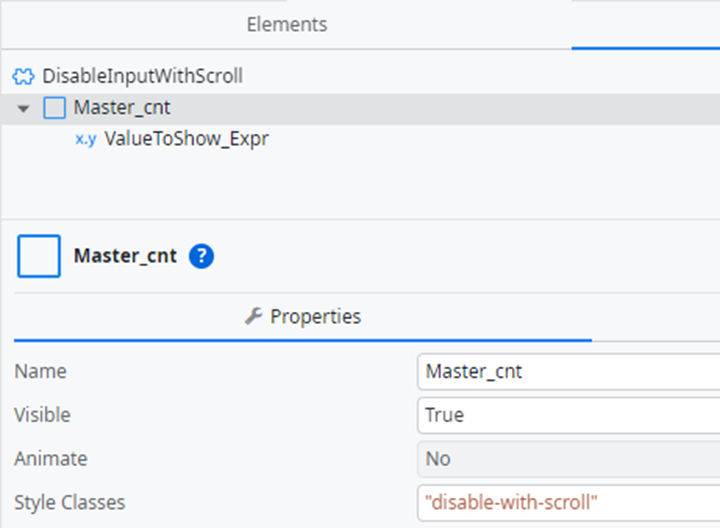Open help via the blue question mark
The width and height of the screenshot is (720, 528).
click(201, 256)
